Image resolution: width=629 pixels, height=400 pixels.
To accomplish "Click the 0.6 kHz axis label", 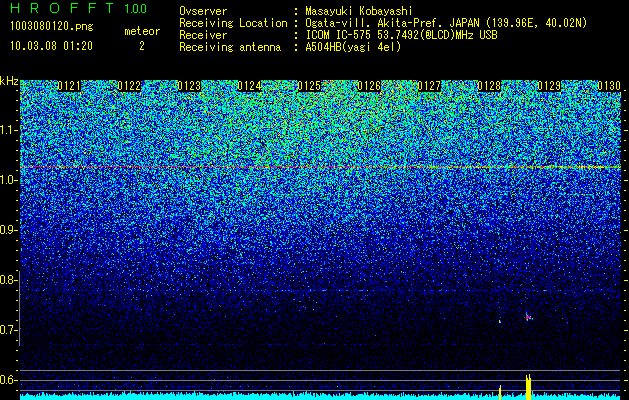I will [x=8, y=380].
